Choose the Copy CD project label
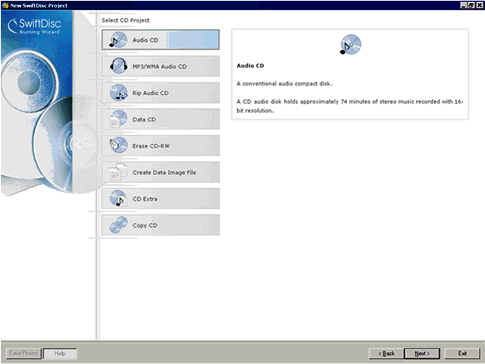The height and width of the screenshot is (364, 485). 145,225
